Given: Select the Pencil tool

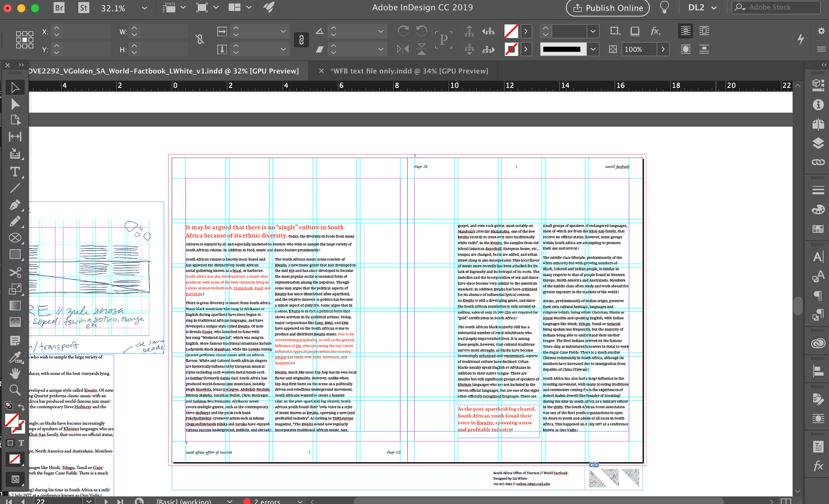Looking at the screenshot, I should [x=15, y=221].
